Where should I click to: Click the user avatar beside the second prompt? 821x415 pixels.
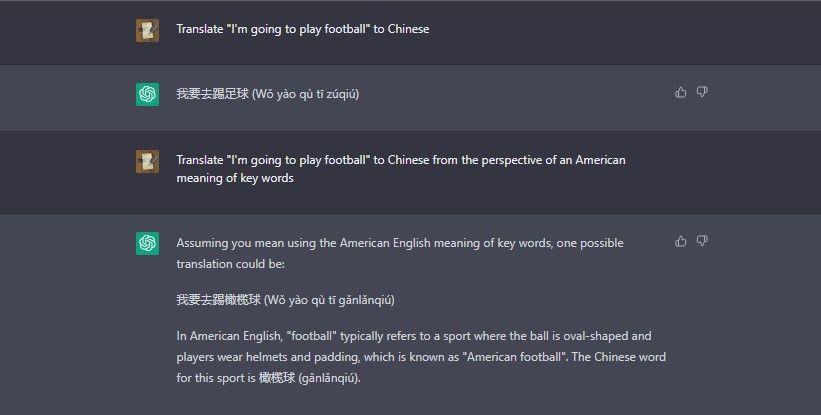(x=147, y=161)
